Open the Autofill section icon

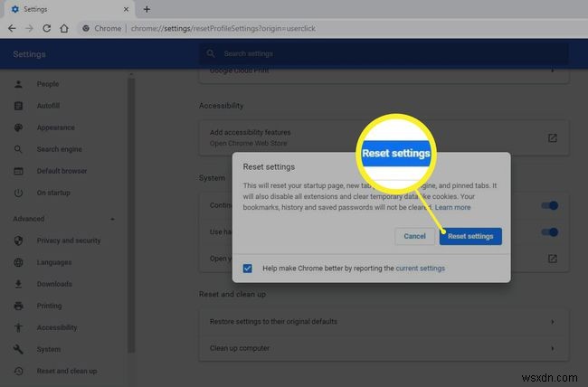[18, 106]
